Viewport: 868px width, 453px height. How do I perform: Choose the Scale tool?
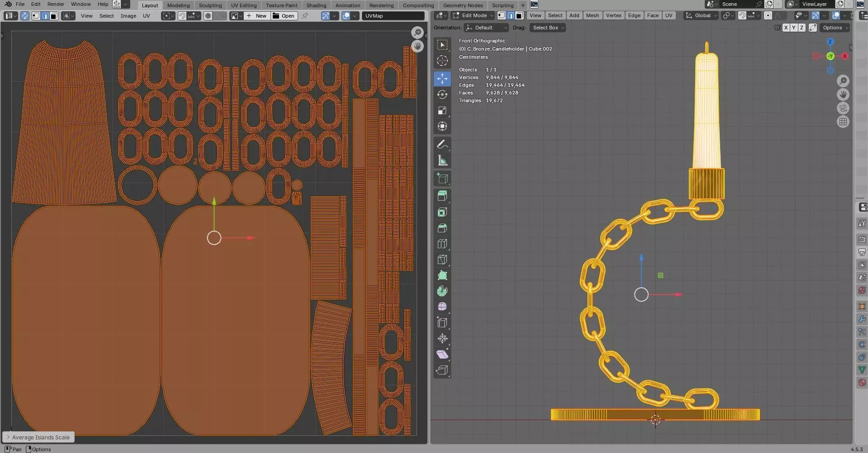[442, 110]
